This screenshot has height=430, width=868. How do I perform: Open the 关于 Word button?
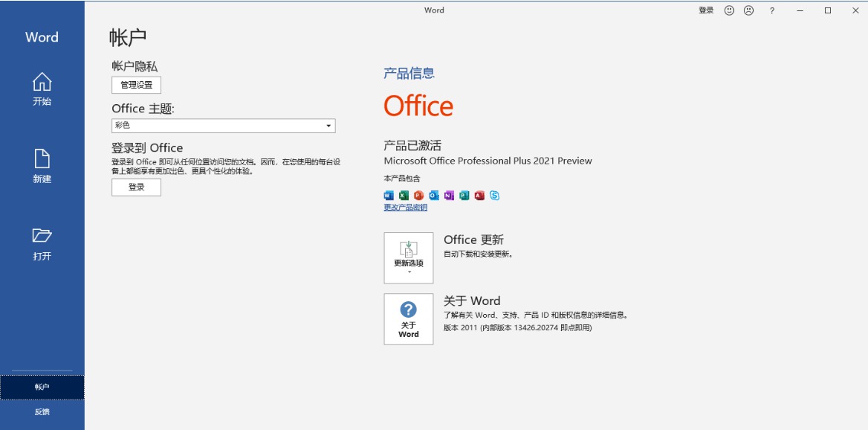pos(409,319)
